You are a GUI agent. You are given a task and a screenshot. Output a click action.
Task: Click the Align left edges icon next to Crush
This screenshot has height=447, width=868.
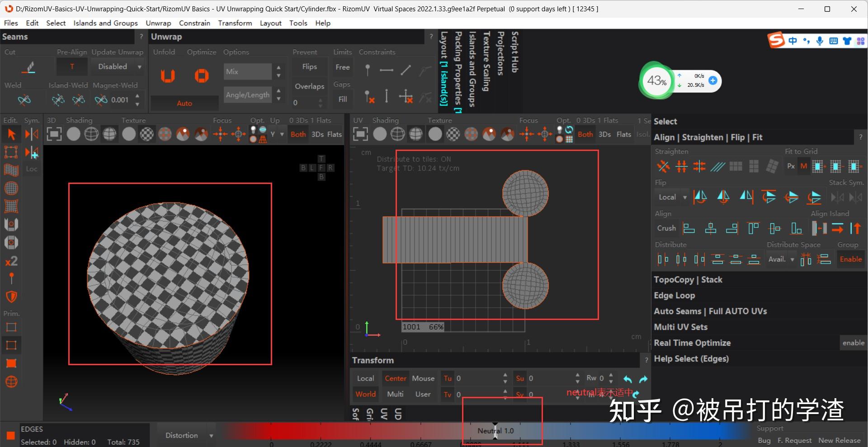689,228
